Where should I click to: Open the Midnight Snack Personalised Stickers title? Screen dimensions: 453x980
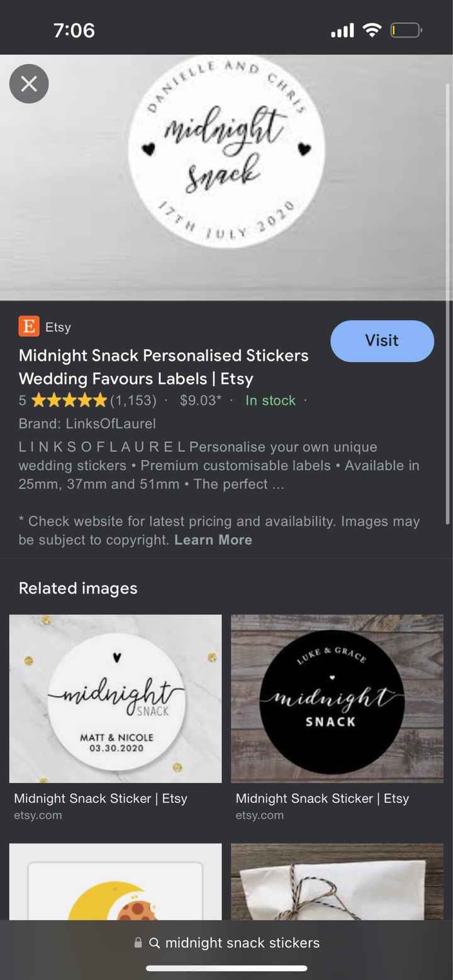pyautogui.click(x=164, y=367)
